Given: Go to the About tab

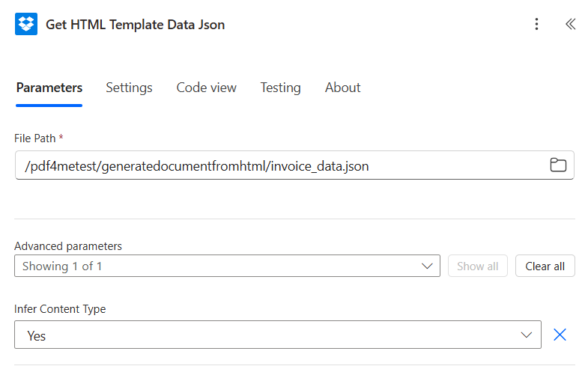Looking at the screenshot, I should coord(342,88).
